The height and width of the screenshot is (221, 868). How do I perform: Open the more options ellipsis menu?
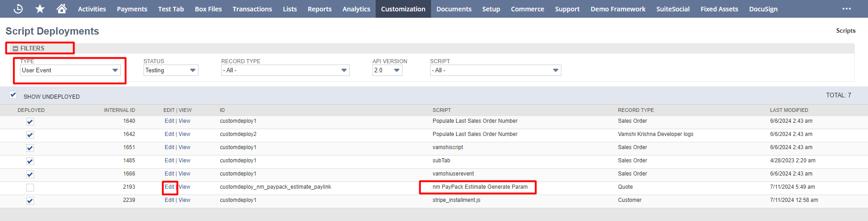pos(847,9)
